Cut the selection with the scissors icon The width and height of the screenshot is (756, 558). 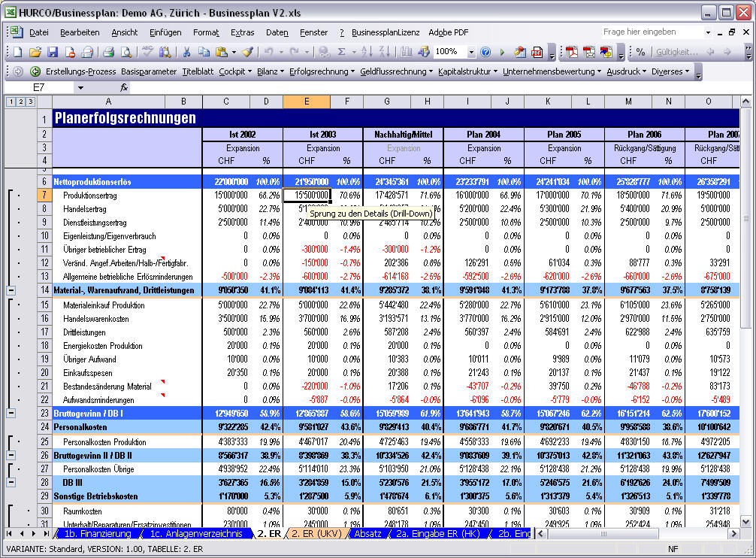pos(186,52)
